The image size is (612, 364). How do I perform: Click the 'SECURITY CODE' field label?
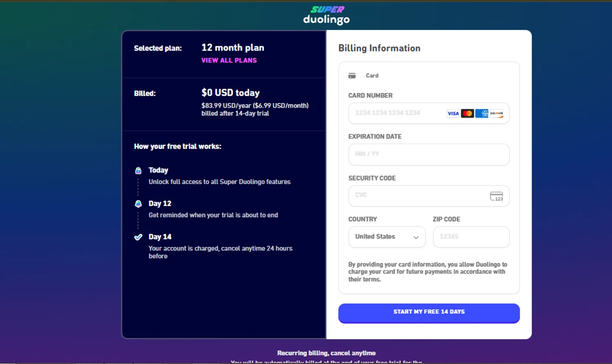(x=372, y=178)
